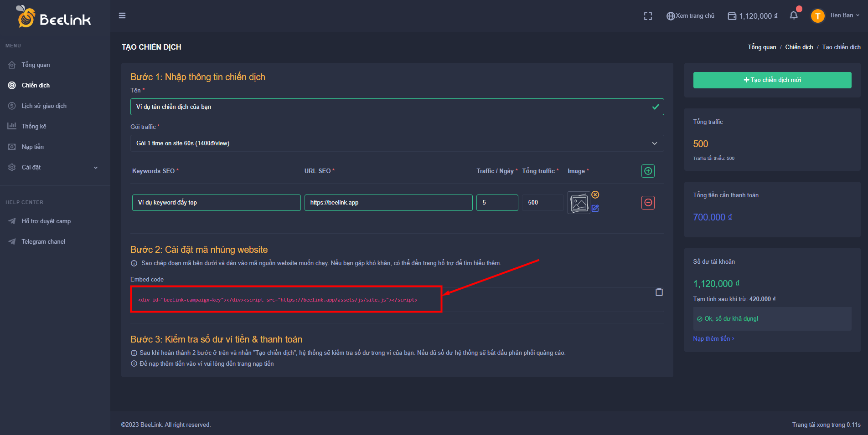Open the notifications bell

click(x=794, y=15)
